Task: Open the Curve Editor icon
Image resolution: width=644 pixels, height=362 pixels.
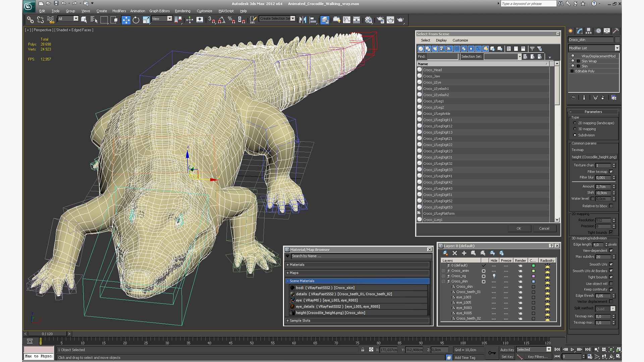Action: [346, 20]
